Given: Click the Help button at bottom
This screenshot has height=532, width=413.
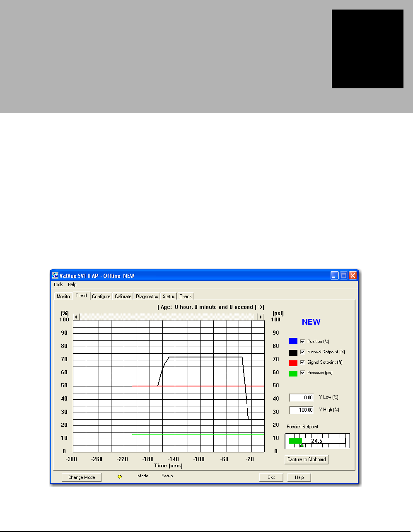Looking at the screenshot, I should click(x=299, y=477).
